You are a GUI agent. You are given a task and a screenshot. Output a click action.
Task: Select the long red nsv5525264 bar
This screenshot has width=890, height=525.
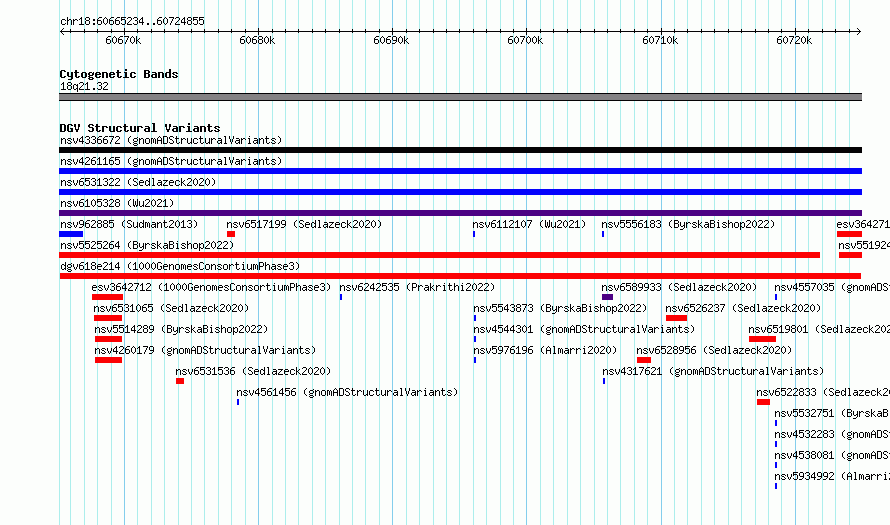coord(439,255)
